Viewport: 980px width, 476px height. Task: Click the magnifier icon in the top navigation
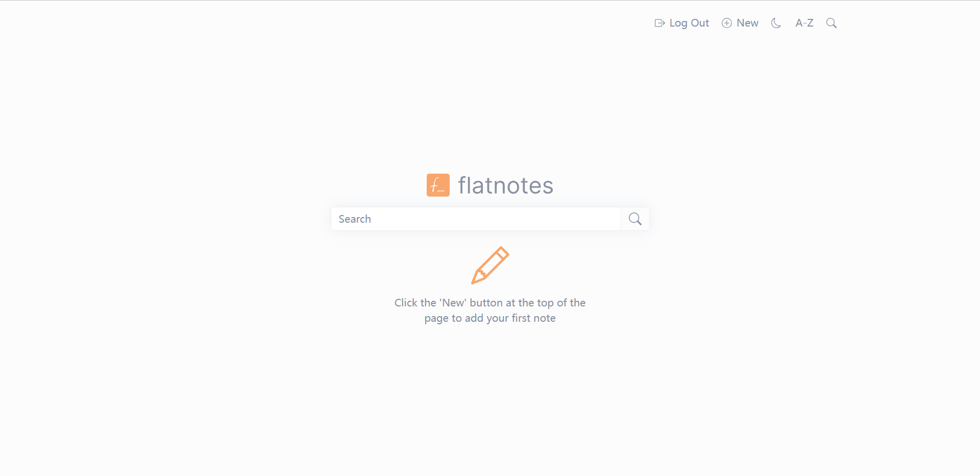(831, 23)
